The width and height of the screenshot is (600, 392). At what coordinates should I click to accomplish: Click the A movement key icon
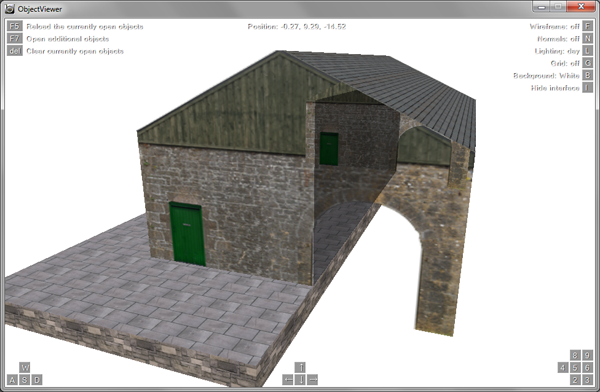(x=12, y=380)
